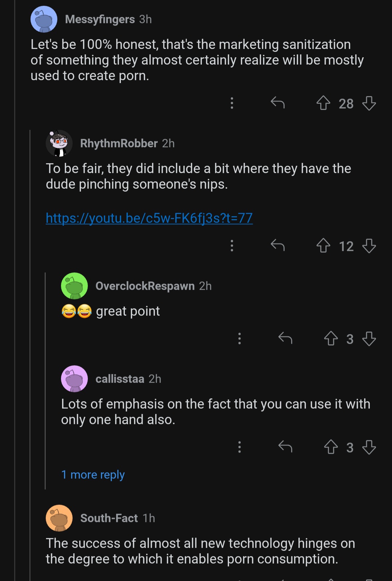Downvote OverclockRespawn's comment
Screen dimensions: 392x581
point(369,339)
